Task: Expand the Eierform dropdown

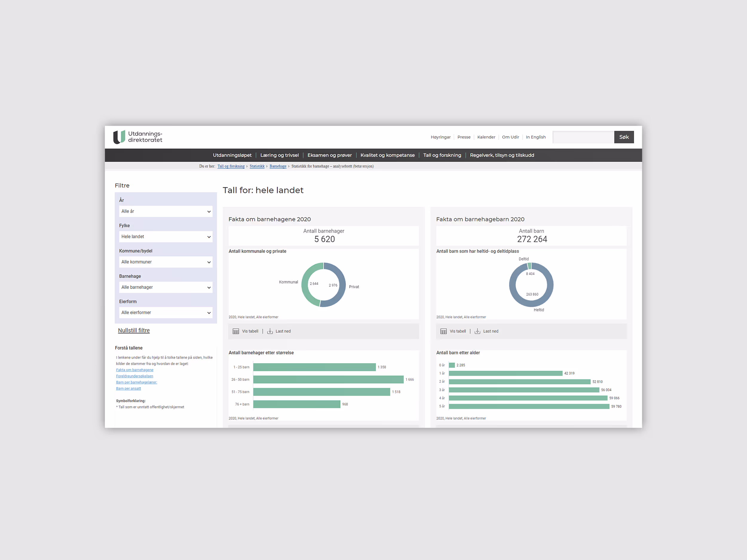Action: [166, 313]
